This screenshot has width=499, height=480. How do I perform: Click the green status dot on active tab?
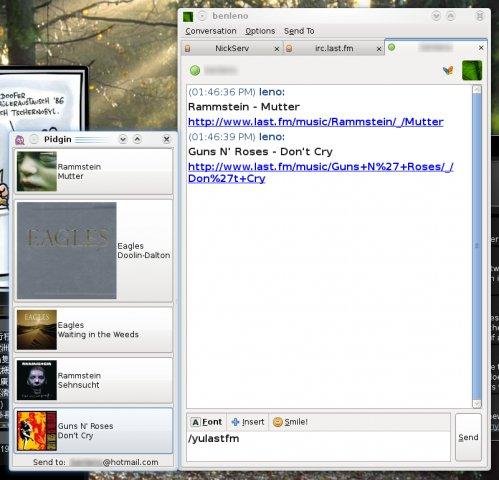tap(392, 47)
